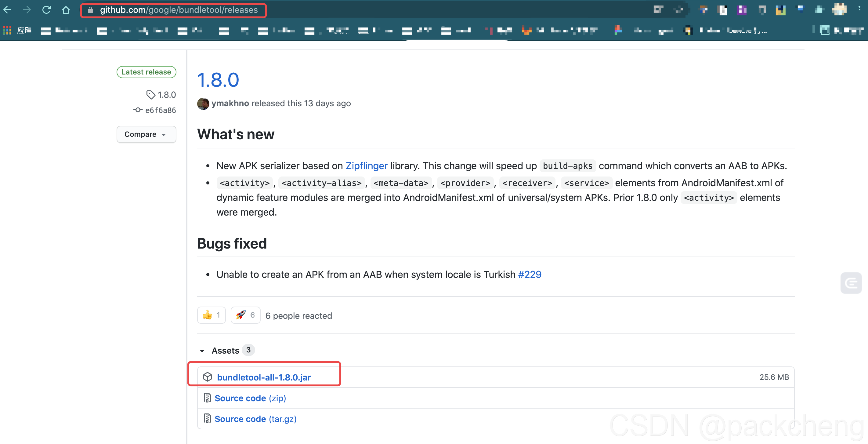The height and width of the screenshot is (444, 868).
Task: Open the Apps grid in bookmarks bar
Action: click(7, 31)
